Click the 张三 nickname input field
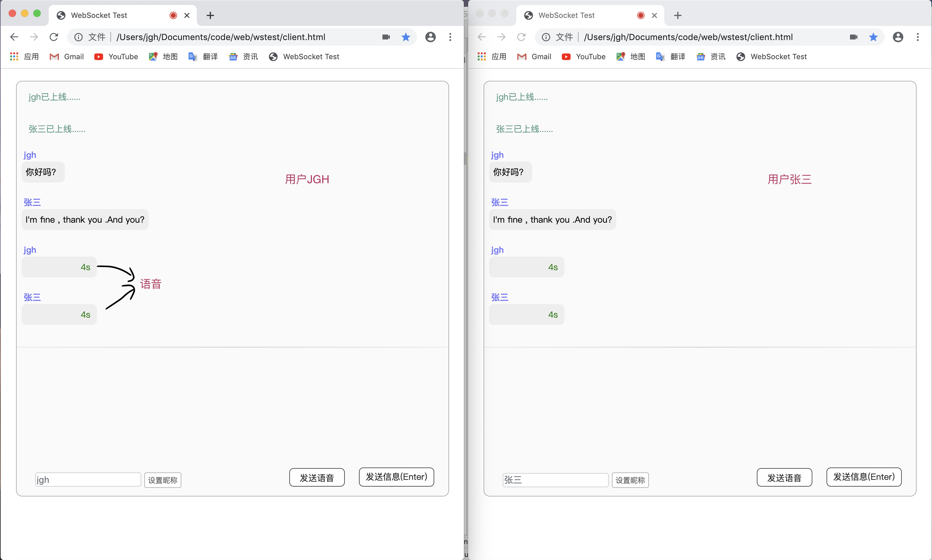Viewport: 932px width, 560px height. [555, 479]
